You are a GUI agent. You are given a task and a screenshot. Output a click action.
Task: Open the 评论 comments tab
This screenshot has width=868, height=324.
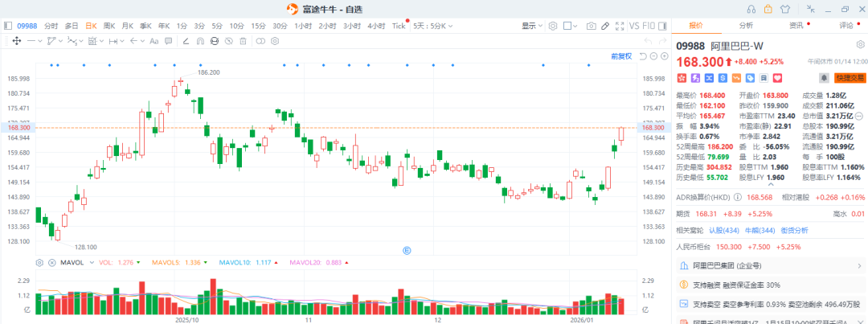(x=845, y=26)
